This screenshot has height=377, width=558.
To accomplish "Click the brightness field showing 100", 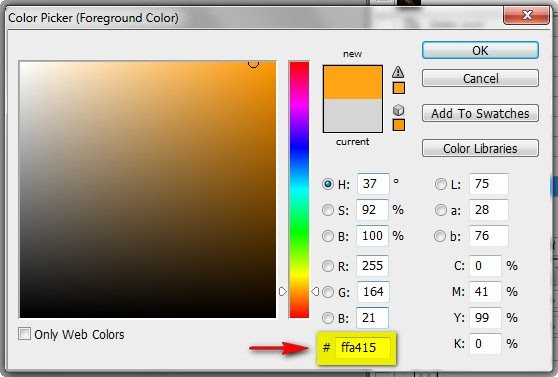I will click(x=372, y=236).
